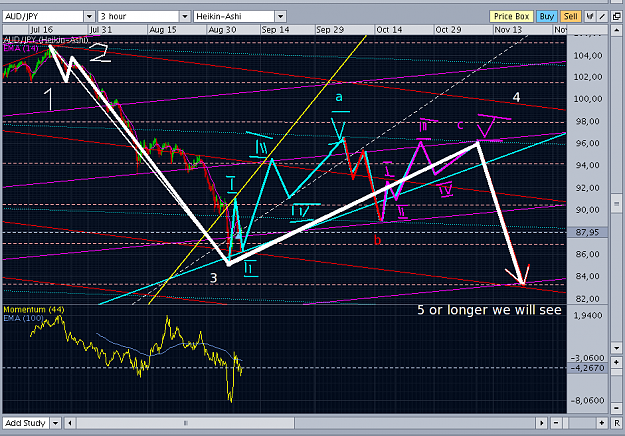Click the Price Box button
This screenshot has height=436, width=625.
pyautogui.click(x=511, y=16)
